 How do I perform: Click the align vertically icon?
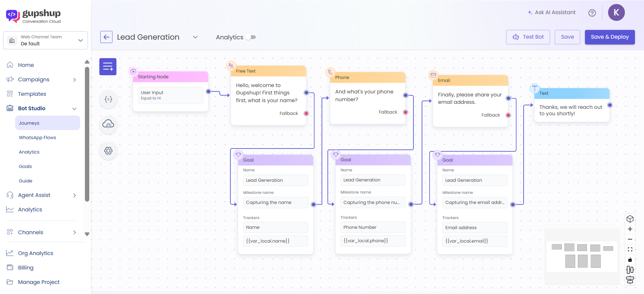(x=630, y=280)
